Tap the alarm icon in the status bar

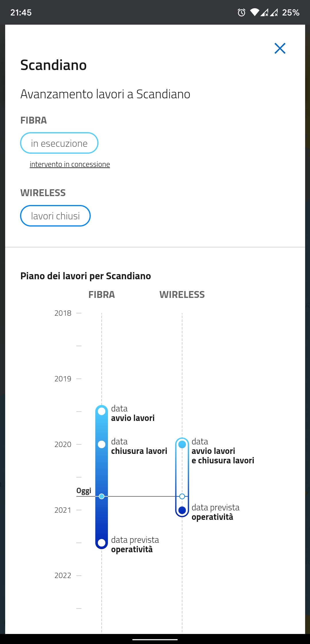[x=241, y=12]
